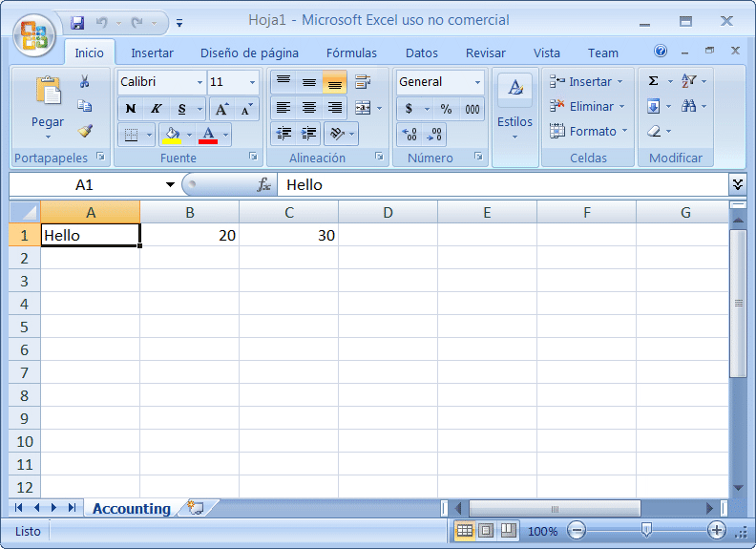Screen dimensions: 756x549
Task: Open Customize Quick Access Toolbar dropdown
Action: pos(179,23)
